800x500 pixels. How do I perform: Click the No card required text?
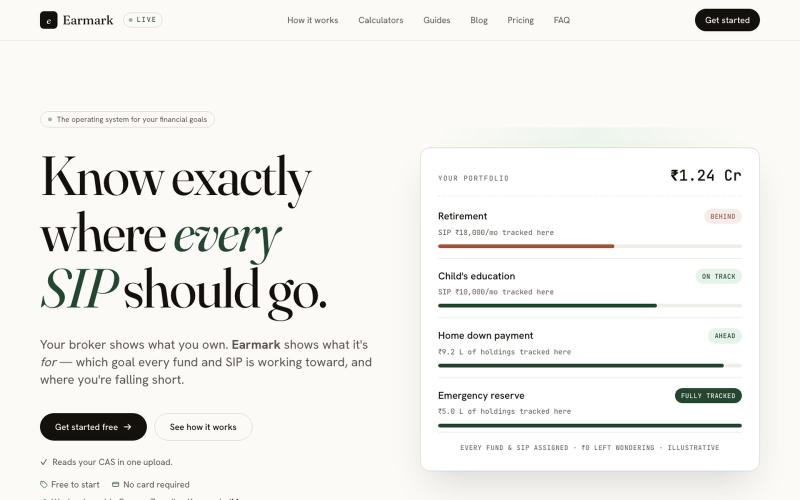[x=156, y=485]
